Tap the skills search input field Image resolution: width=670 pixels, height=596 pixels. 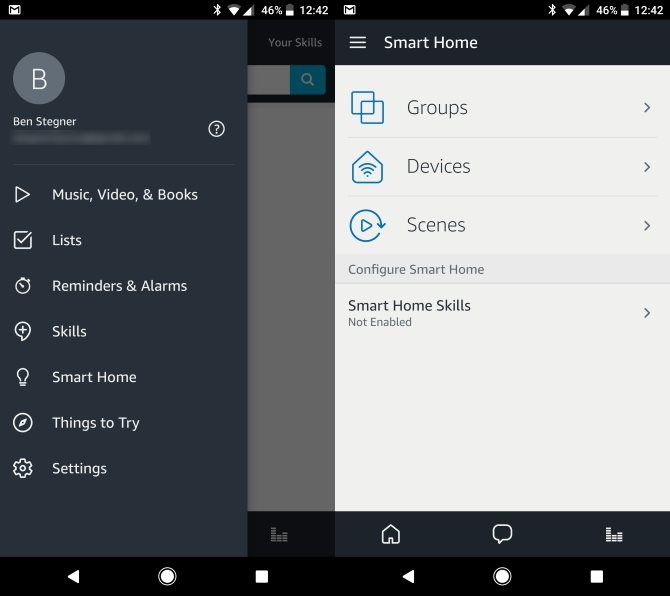coord(269,79)
